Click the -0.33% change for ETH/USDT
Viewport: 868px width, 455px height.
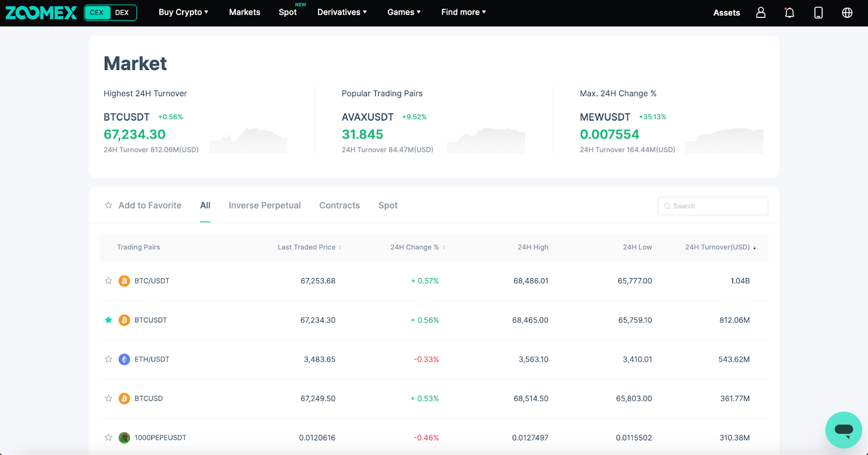(426, 359)
